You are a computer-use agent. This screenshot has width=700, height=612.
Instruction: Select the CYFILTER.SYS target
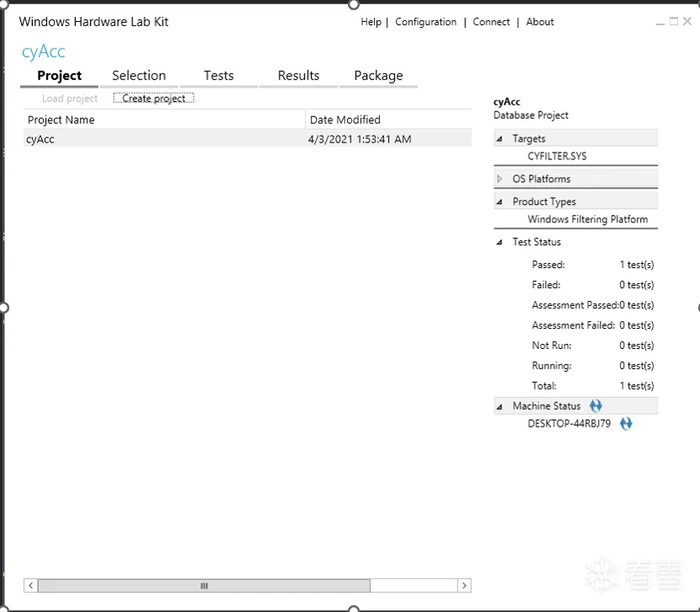point(557,156)
